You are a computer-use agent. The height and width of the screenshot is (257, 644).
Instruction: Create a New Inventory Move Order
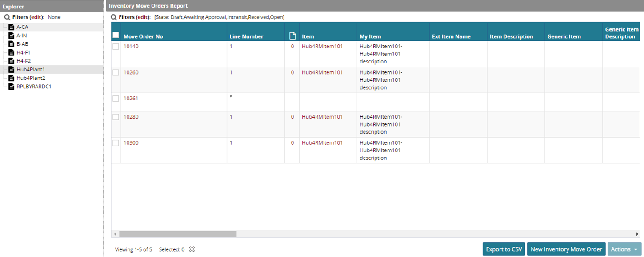(566, 249)
